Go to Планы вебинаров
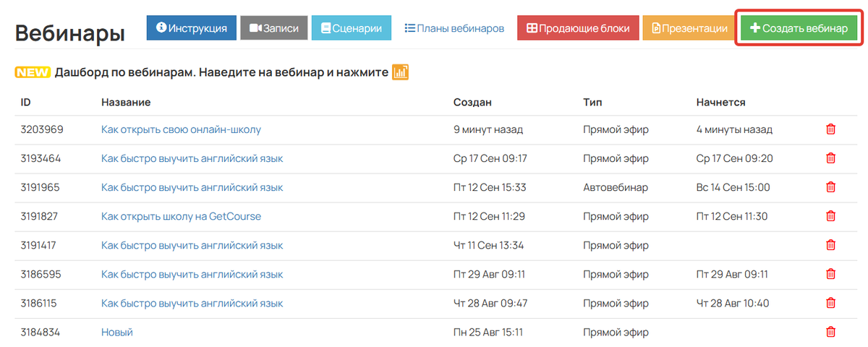 (454, 28)
